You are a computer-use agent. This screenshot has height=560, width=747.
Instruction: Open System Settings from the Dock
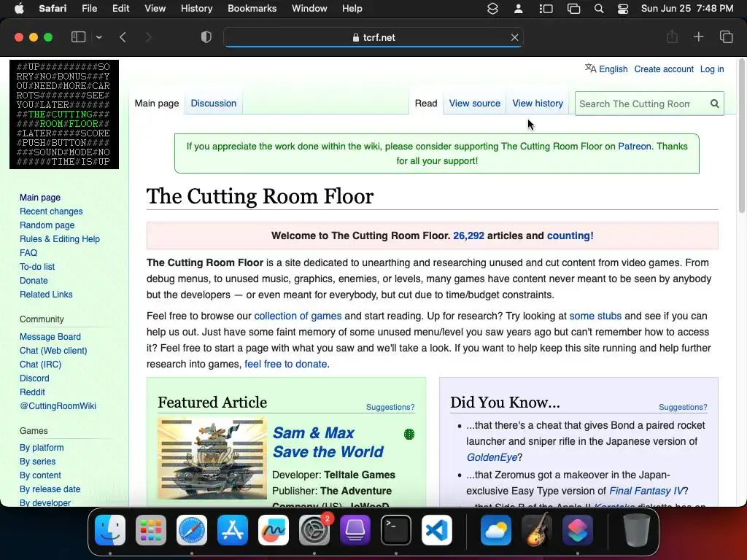314,530
